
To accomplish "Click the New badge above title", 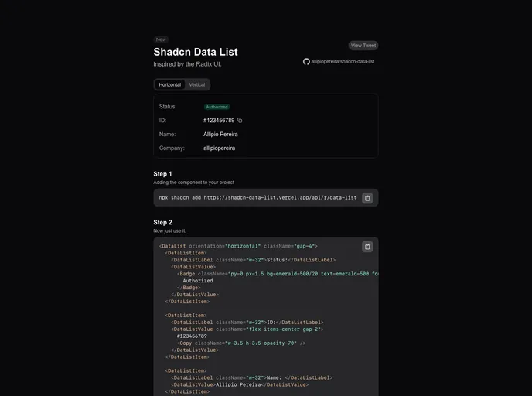I will pyautogui.click(x=161, y=39).
